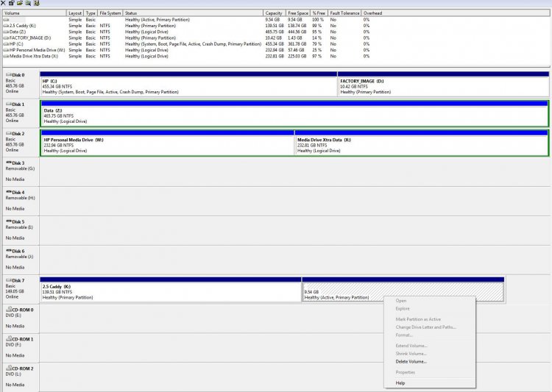Viewport: 552px width, 392px height.
Task: Click the greyed Explore context menu entry
Action: click(x=403, y=309)
